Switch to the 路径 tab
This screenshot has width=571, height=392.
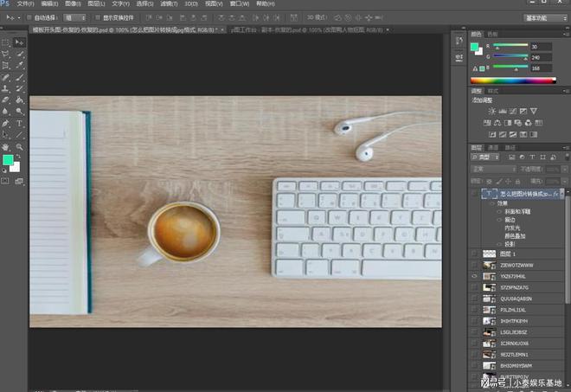(510, 148)
